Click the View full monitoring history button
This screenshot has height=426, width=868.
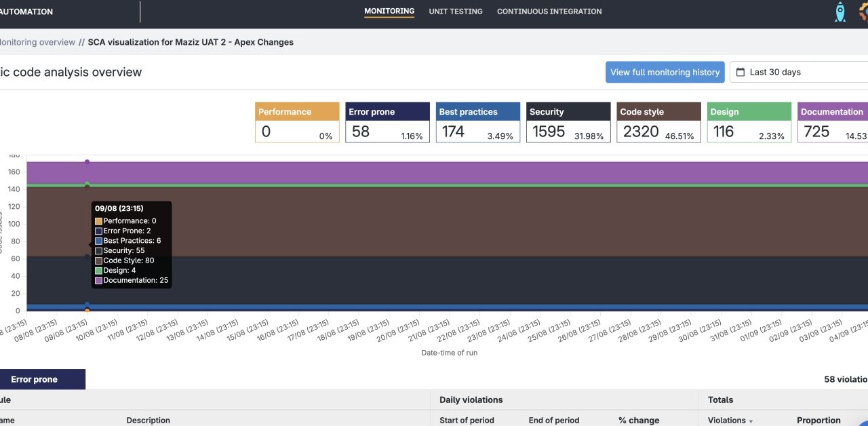click(x=665, y=72)
